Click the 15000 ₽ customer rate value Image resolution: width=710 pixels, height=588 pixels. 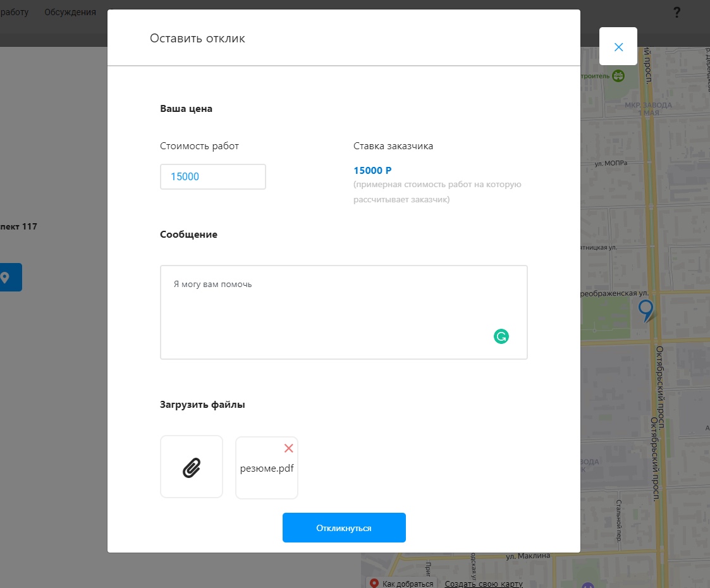point(372,171)
